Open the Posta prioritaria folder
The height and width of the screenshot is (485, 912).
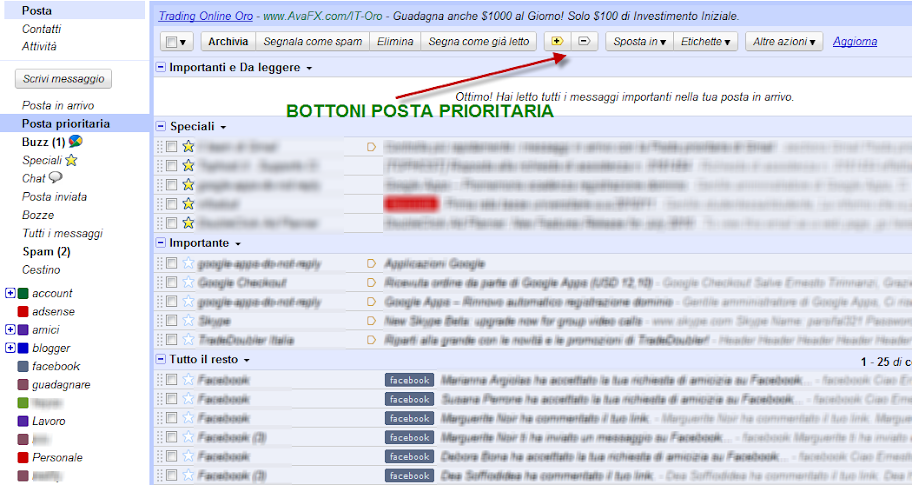pyautogui.click(x=66, y=123)
